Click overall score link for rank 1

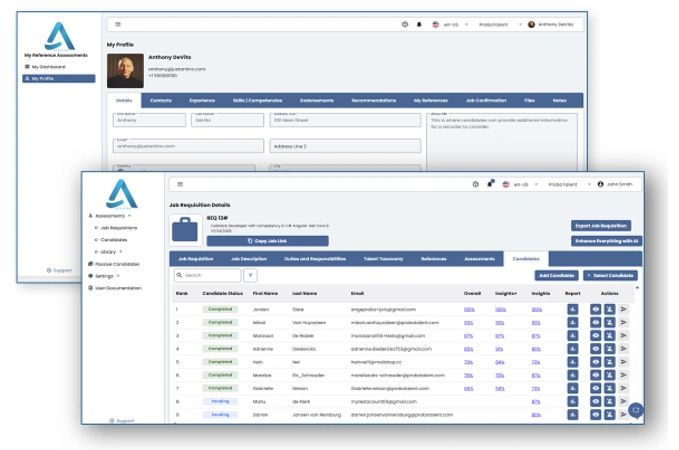pos(469,309)
